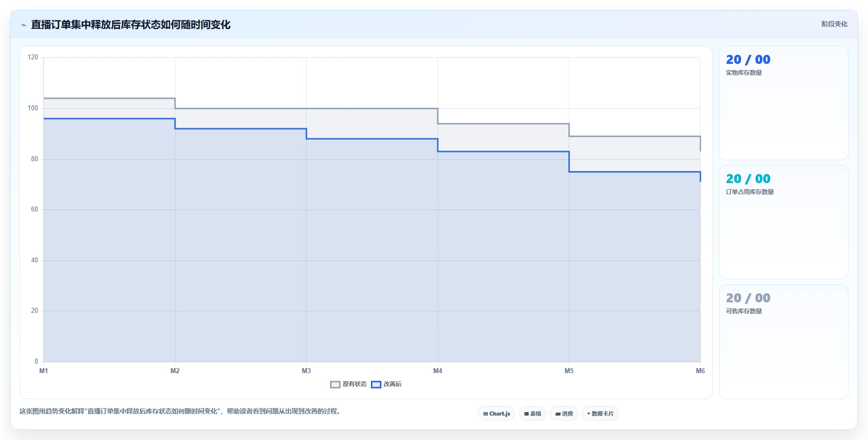
Task: Click the 40 y-axis tick label
Action: [34, 260]
